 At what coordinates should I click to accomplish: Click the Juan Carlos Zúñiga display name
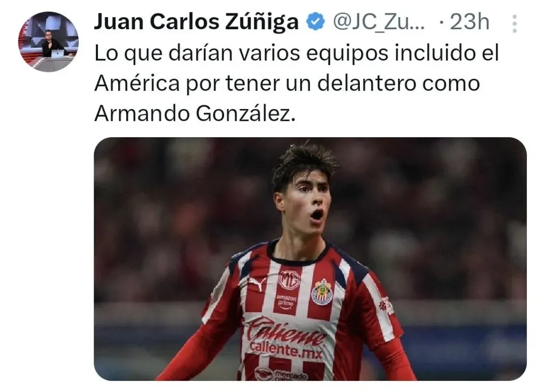coord(196,21)
